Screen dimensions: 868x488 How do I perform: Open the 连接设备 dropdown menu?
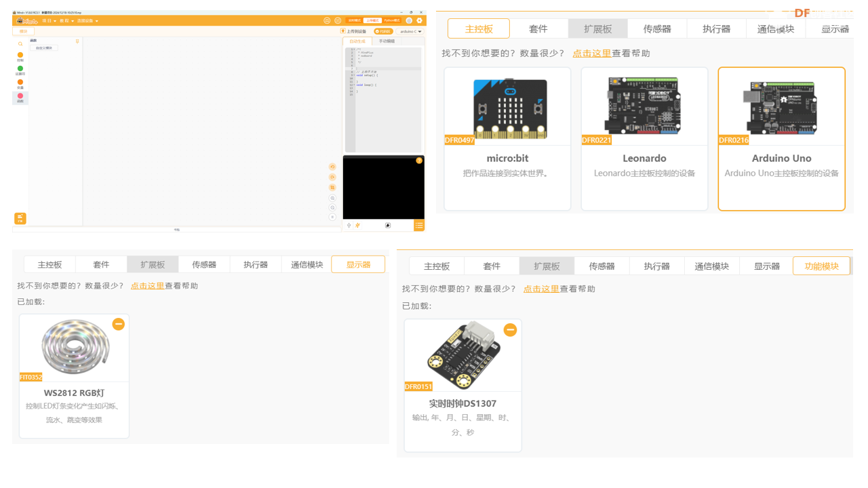87,21
